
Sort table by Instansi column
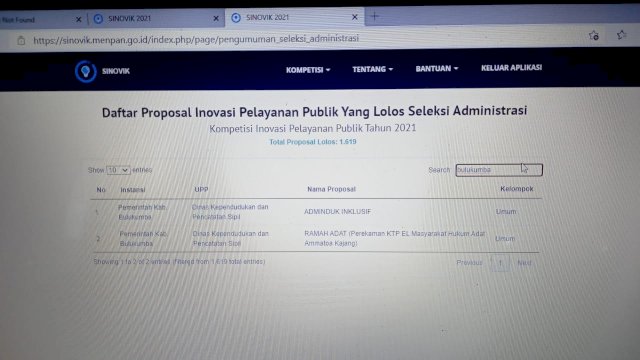click(x=133, y=189)
